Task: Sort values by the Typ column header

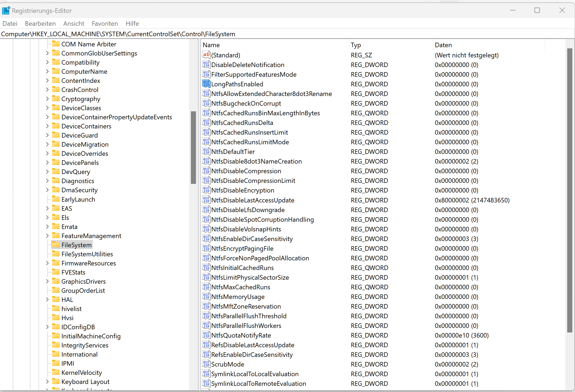Action: [391, 45]
